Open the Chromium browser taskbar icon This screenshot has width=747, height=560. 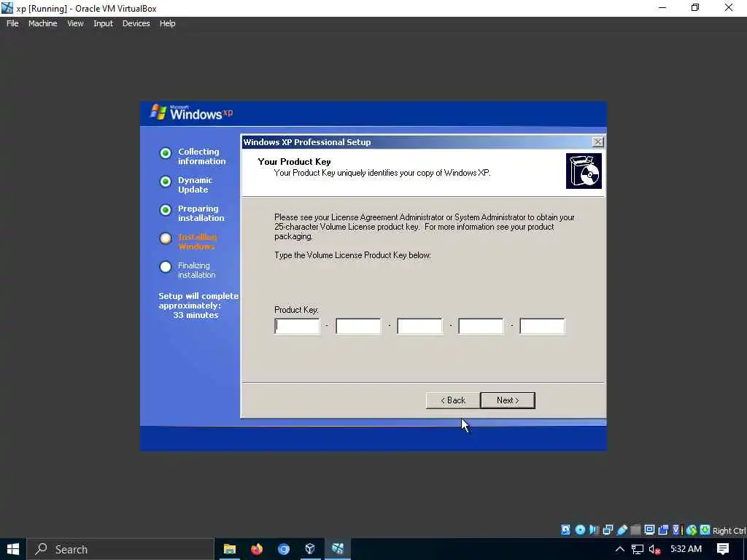coord(284,549)
